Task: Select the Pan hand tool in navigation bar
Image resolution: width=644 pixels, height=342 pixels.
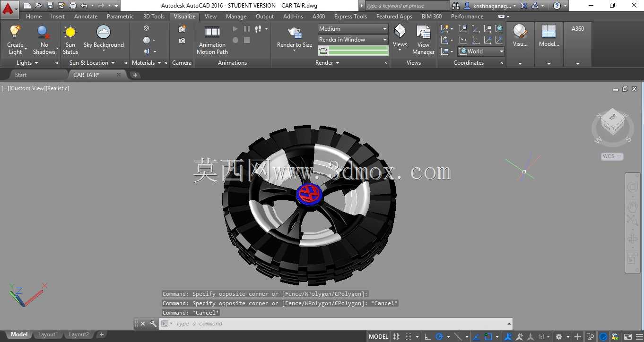Action: [x=632, y=206]
